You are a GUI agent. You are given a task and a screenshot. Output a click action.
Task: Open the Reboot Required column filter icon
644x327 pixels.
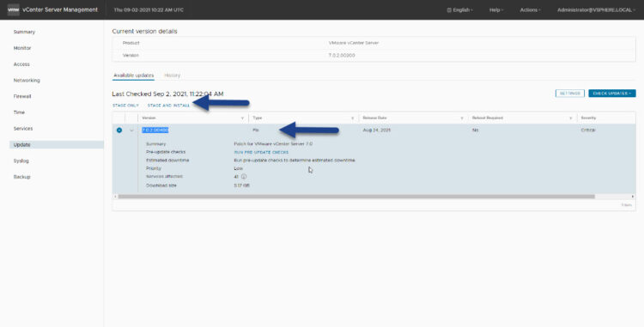[570, 118]
